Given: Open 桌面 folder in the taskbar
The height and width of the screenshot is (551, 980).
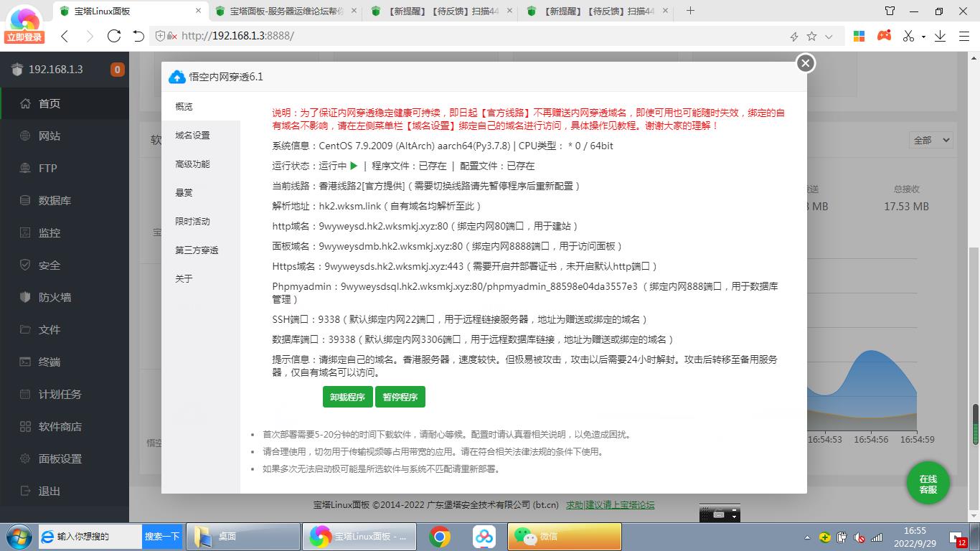Looking at the screenshot, I should tap(243, 536).
